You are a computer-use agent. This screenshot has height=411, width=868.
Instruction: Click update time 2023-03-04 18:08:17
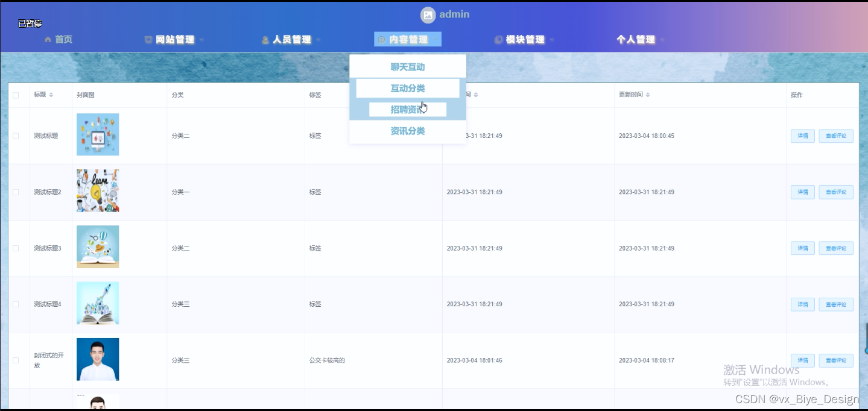(647, 360)
